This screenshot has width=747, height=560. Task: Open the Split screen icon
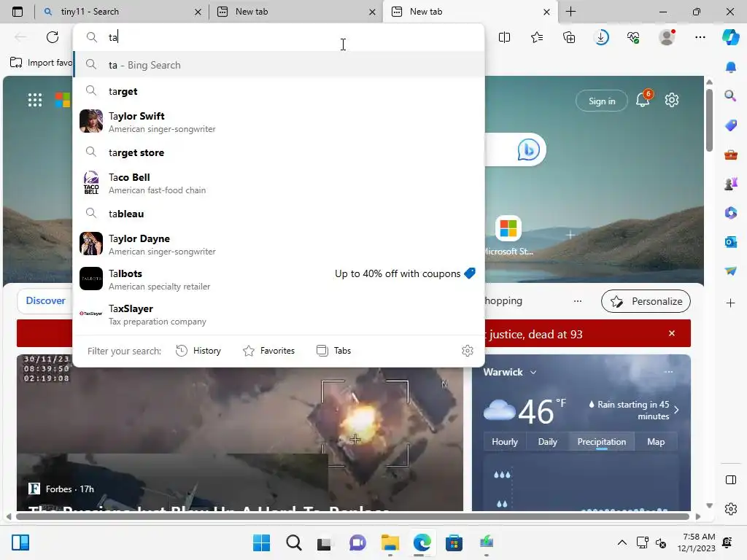[x=505, y=37]
